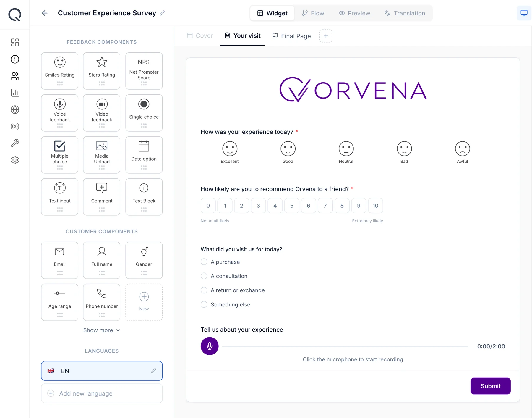Select the Comment component
Screen dimensions: 532x418
pyautogui.click(x=102, y=197)
